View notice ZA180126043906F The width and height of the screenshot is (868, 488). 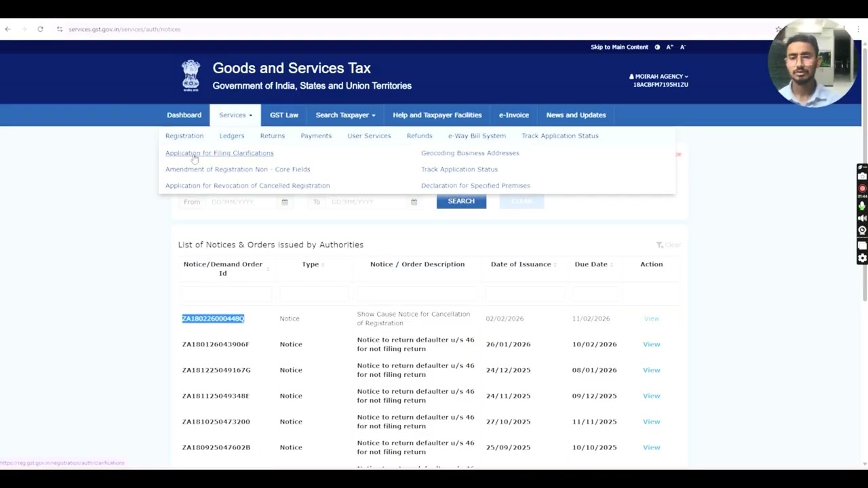click(x=652, y=344)
